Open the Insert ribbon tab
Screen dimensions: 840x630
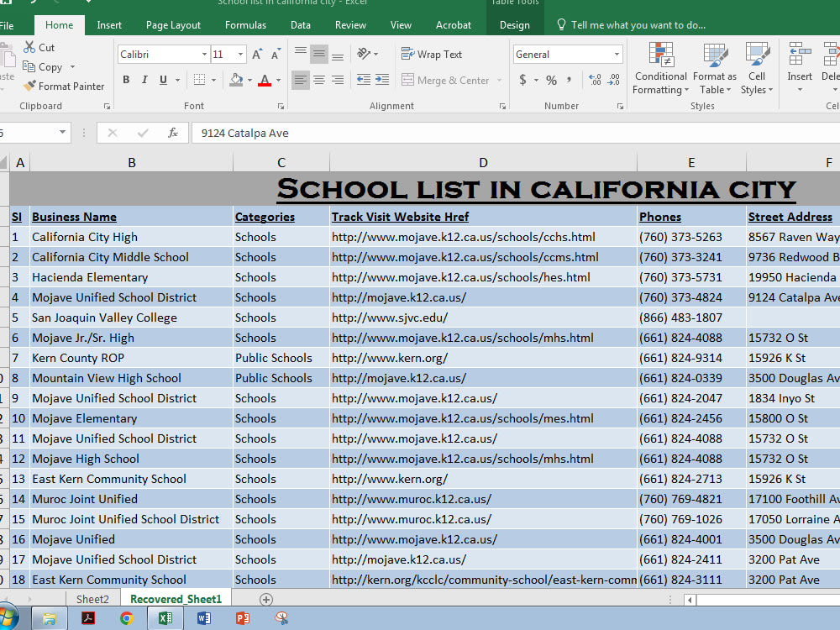(108, 25)
